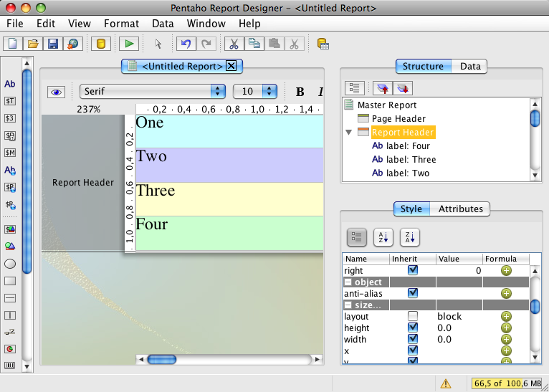Screen dimensions: 549x392
Task: Collapse the size style group
Action: [348, 305]
